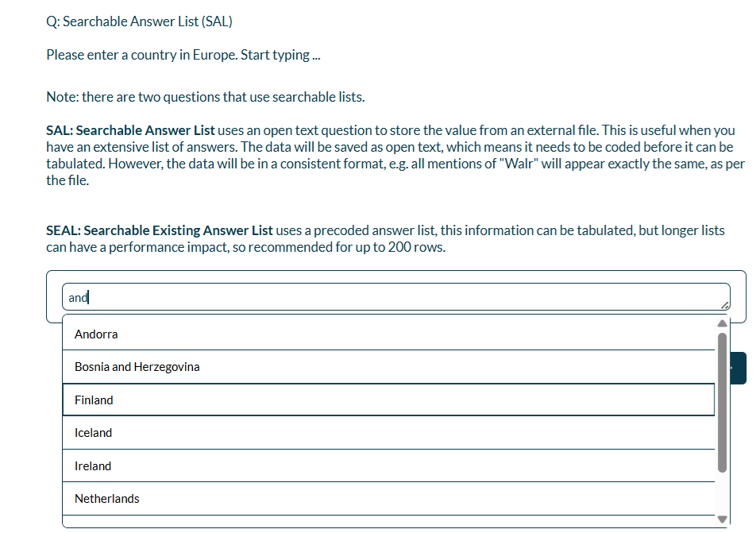This screenshot has height=533, width=756.
Task: Click the suggestion list's scrollbar thumb
Action: pos(723,402)
